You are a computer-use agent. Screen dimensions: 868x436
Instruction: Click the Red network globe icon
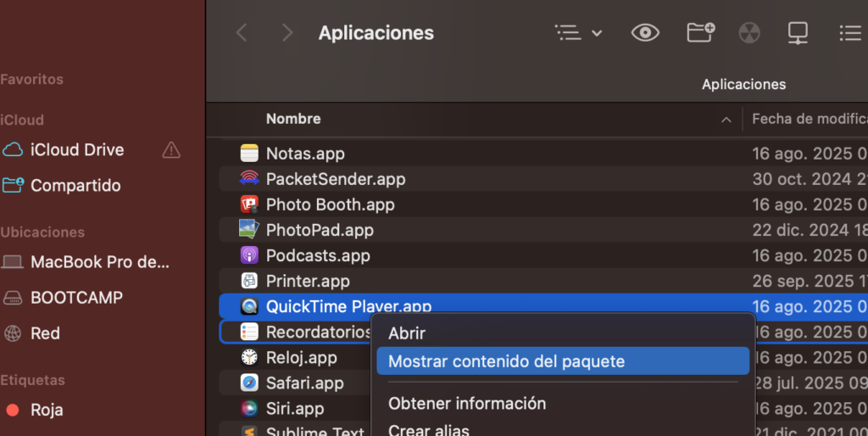click(13, 333)
